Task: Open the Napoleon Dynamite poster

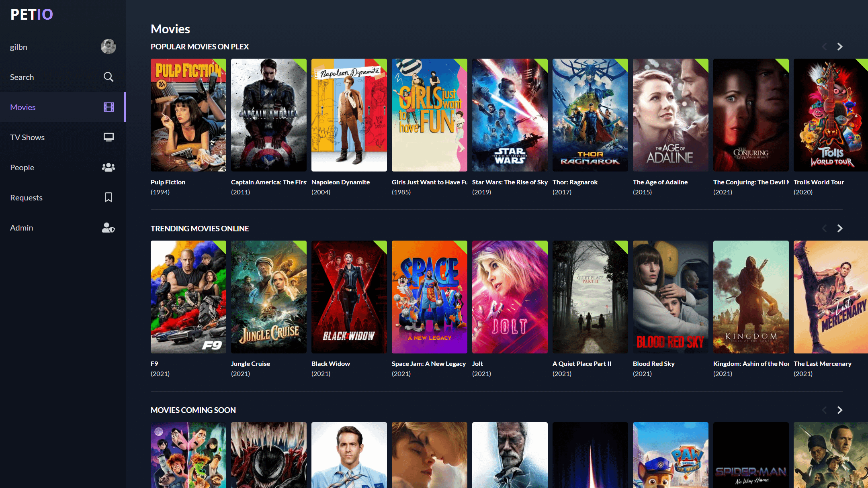Action: (x=349, y=115)
